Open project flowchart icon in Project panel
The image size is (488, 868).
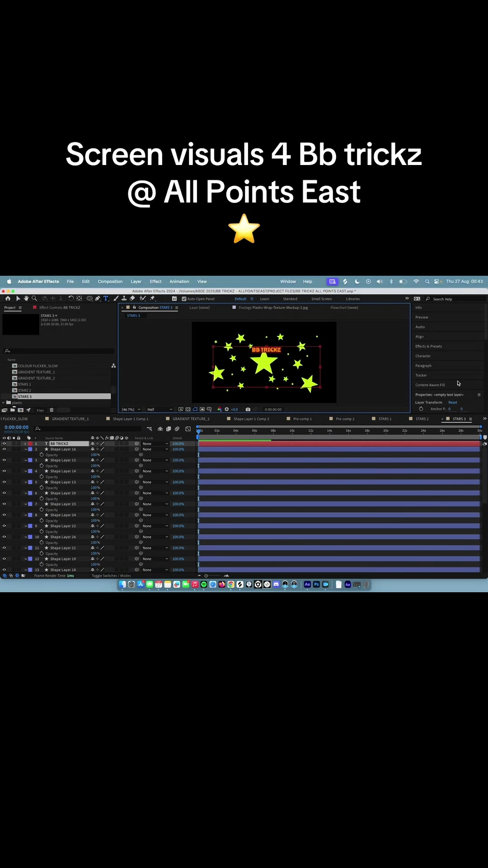coord(113,366)
